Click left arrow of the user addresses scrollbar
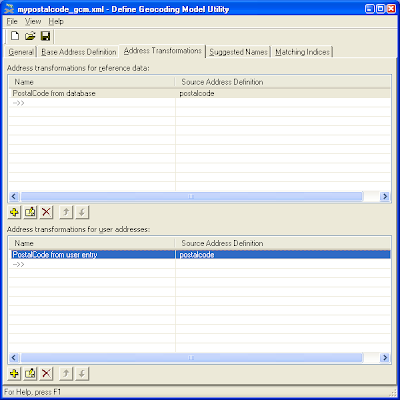The image size is (400, 400). click(14, 358)
